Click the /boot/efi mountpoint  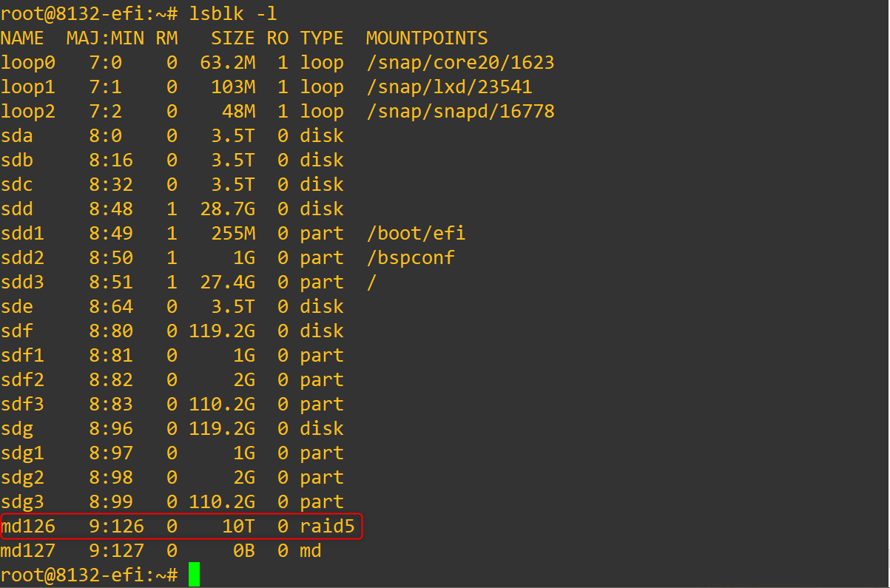[x=416, y=234]
